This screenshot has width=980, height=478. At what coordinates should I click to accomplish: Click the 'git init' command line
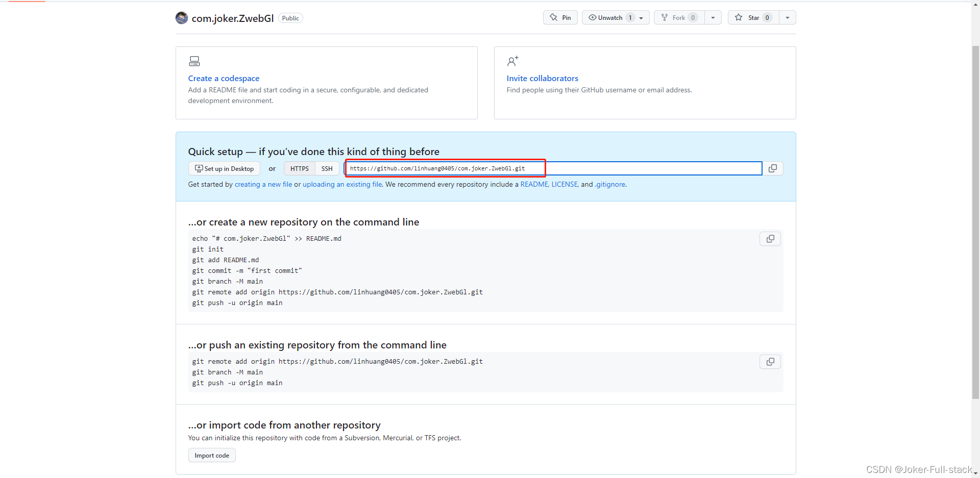click(x=208, y=249)
